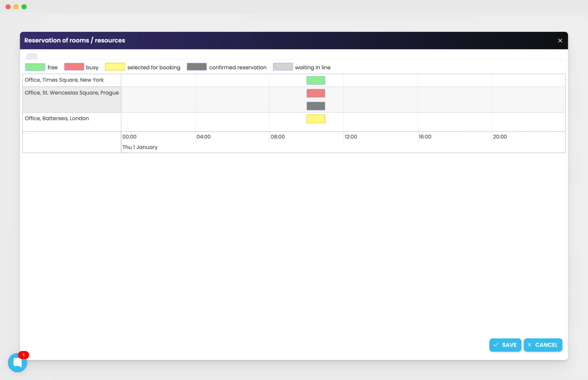
Task: Click the 'waiting in line' legend swatch
Action: tap(283, 67)
